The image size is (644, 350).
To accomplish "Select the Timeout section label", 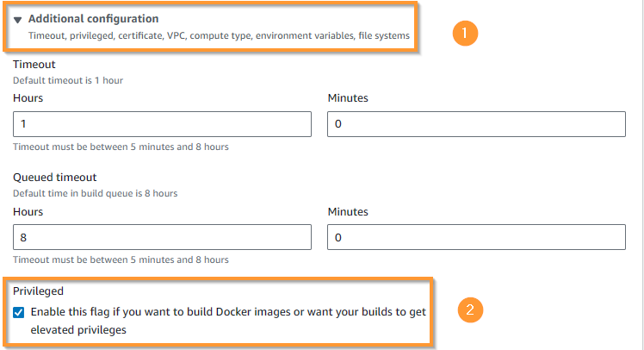I will 34,65.
